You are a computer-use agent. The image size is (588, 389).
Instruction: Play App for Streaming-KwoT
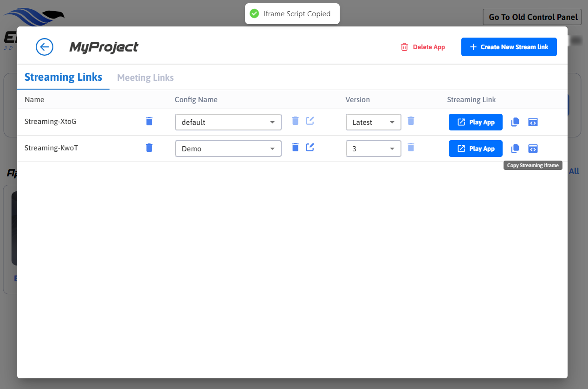475,149
